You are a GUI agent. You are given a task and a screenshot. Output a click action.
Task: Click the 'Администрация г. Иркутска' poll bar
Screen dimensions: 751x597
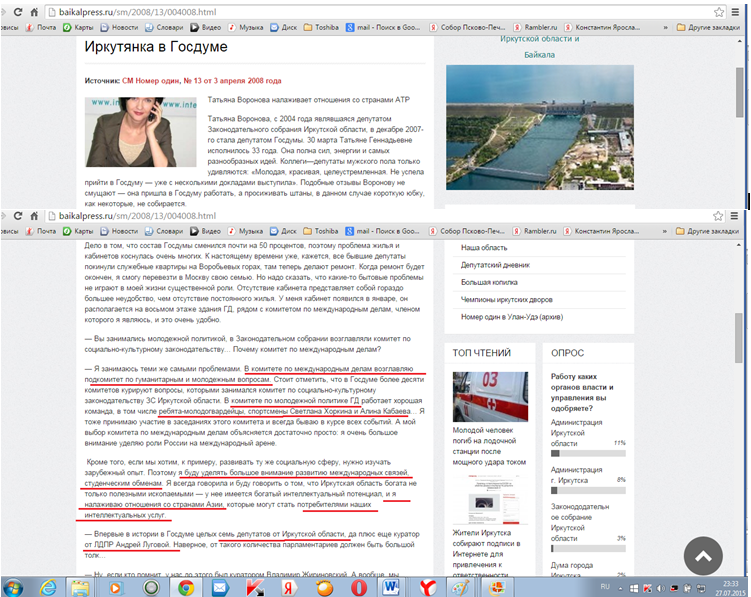[588, 490]
